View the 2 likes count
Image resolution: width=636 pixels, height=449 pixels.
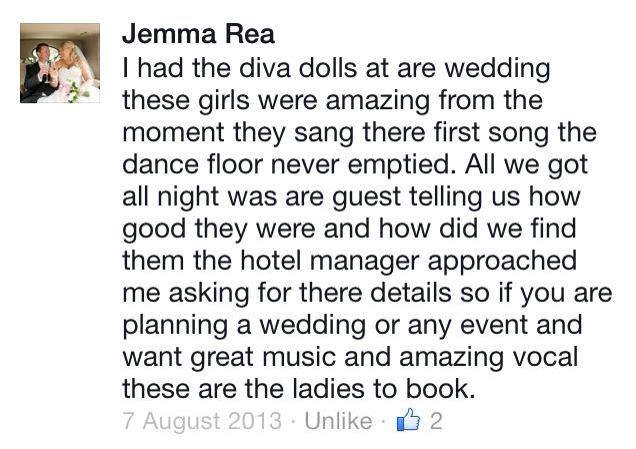click(436, 421)
